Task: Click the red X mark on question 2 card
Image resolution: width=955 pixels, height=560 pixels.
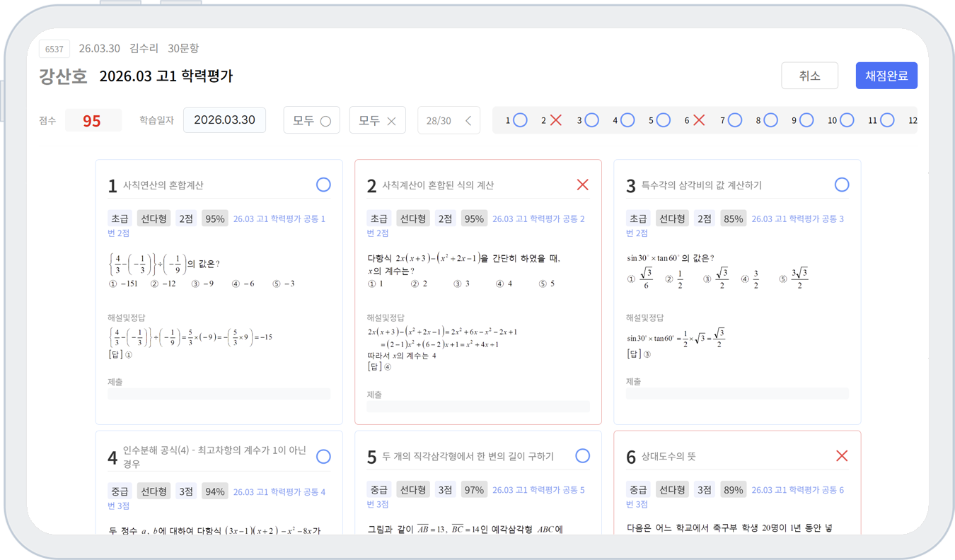Action: (582, 185)
